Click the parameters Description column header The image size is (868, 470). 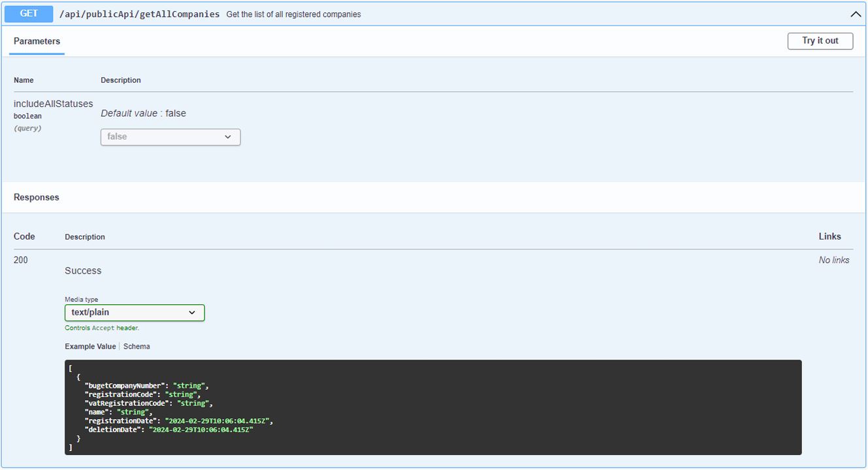[121, 80]
